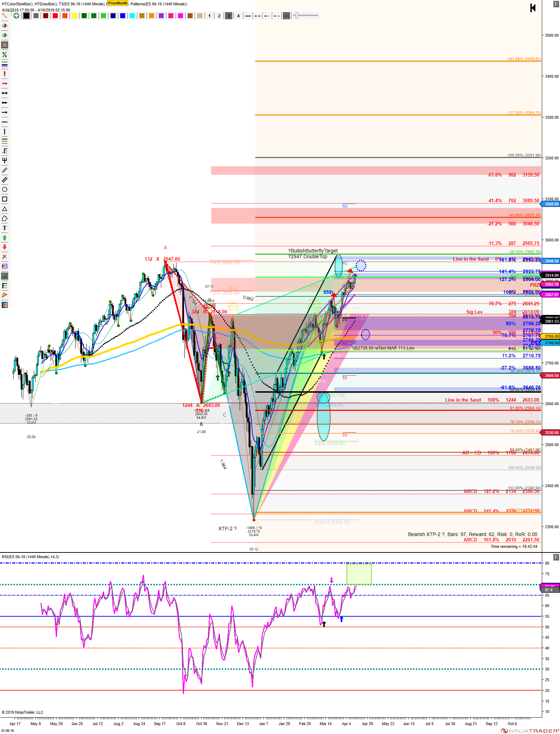Click the red eye hide-drawings icon
The image size is (560, 734).
click(5, 26)
